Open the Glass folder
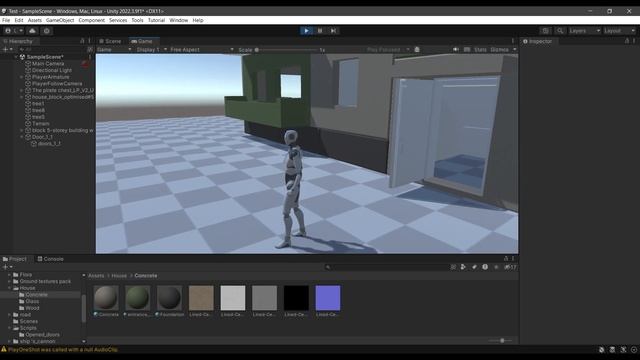The image size is (640, 360). [32, 301]
